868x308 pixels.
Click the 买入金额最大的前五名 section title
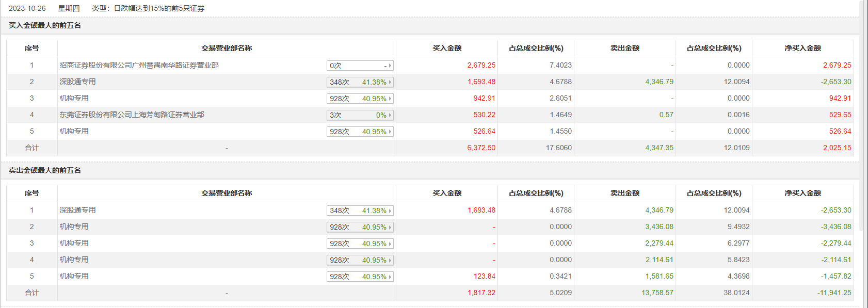coord(45,25)
